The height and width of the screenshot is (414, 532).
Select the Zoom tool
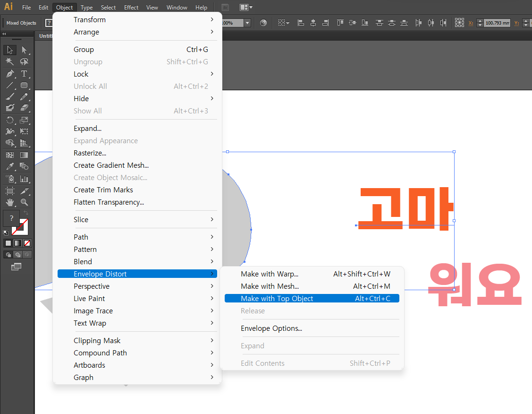(24, 202)
